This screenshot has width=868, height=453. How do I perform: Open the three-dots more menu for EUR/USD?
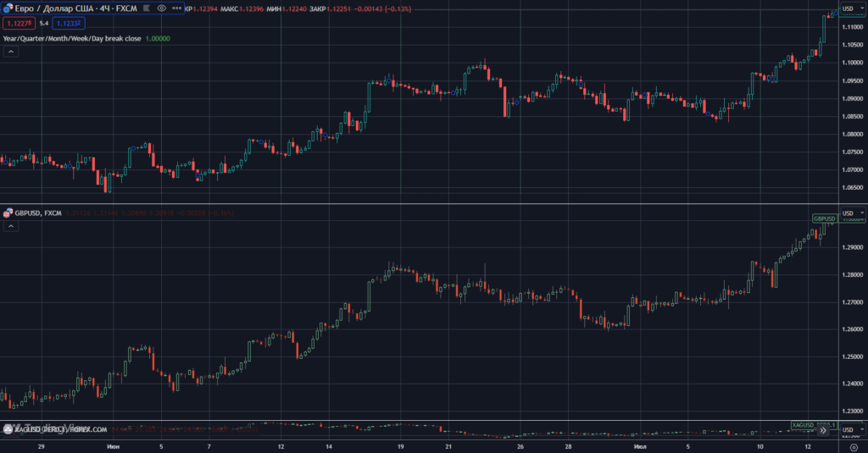pyautogui.click(x=176, y=8)
